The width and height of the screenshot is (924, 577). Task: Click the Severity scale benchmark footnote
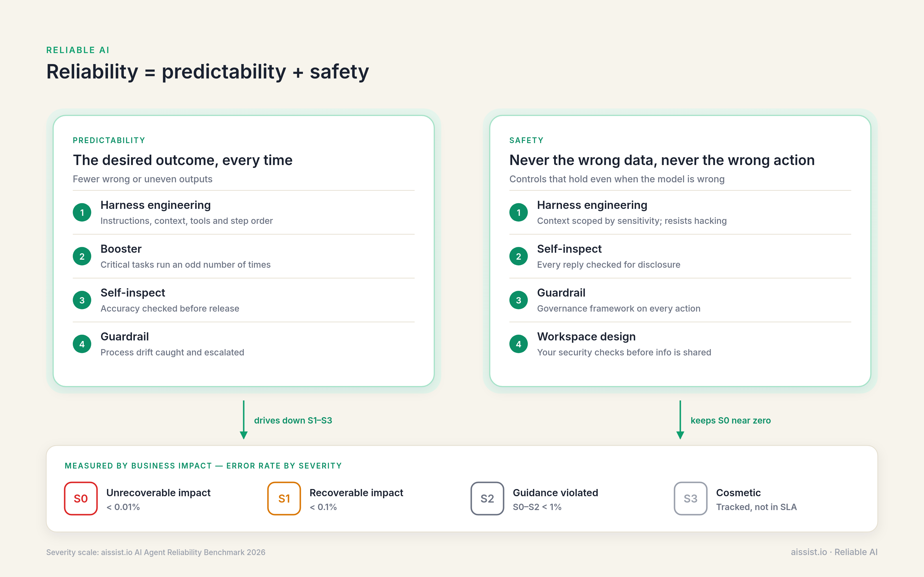coord(156,552)
